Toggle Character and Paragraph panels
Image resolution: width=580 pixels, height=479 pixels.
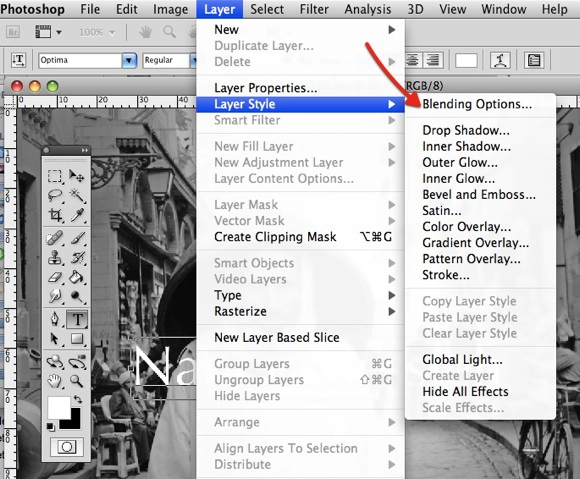pos(534,60)
